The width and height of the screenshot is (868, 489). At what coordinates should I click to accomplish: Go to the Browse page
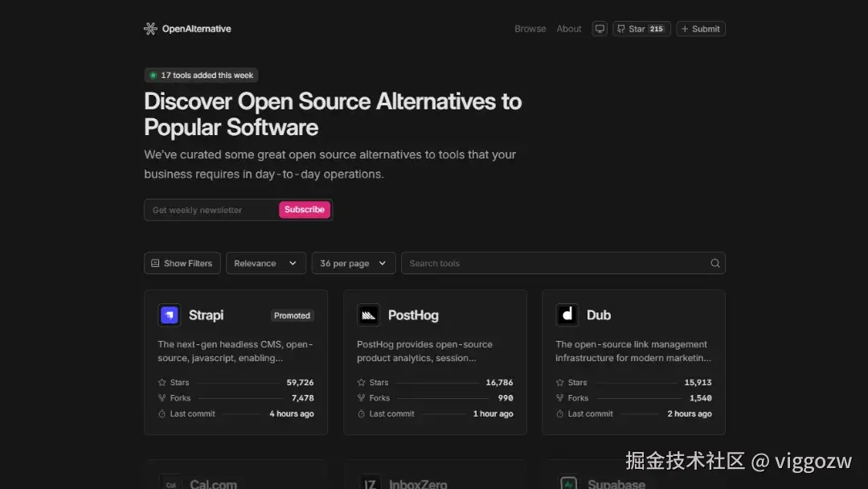point(530,29)
